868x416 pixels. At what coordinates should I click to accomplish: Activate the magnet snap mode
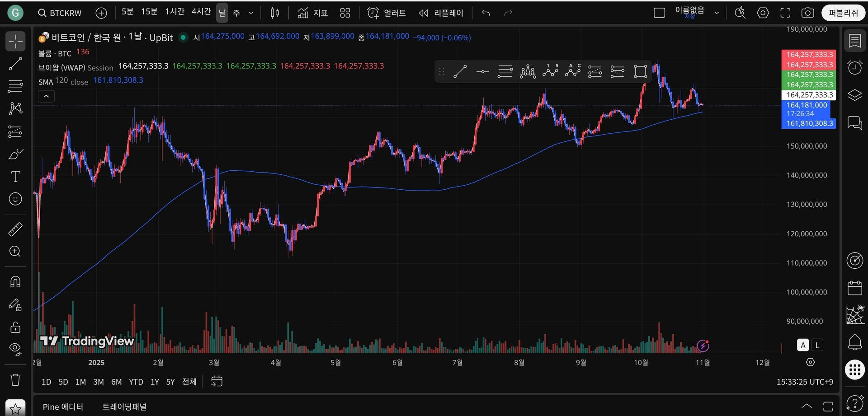[x=15, y=282]
